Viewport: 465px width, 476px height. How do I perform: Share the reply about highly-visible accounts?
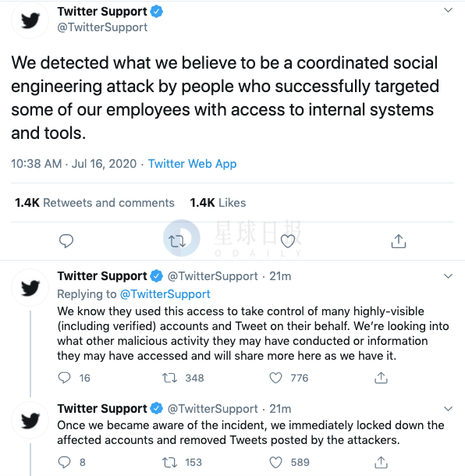click(381, 378)
